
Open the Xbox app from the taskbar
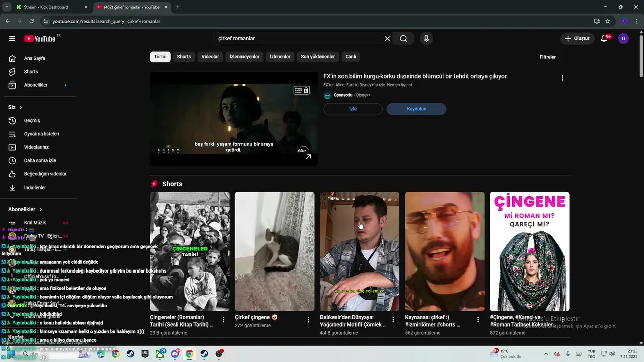(160, 354)
